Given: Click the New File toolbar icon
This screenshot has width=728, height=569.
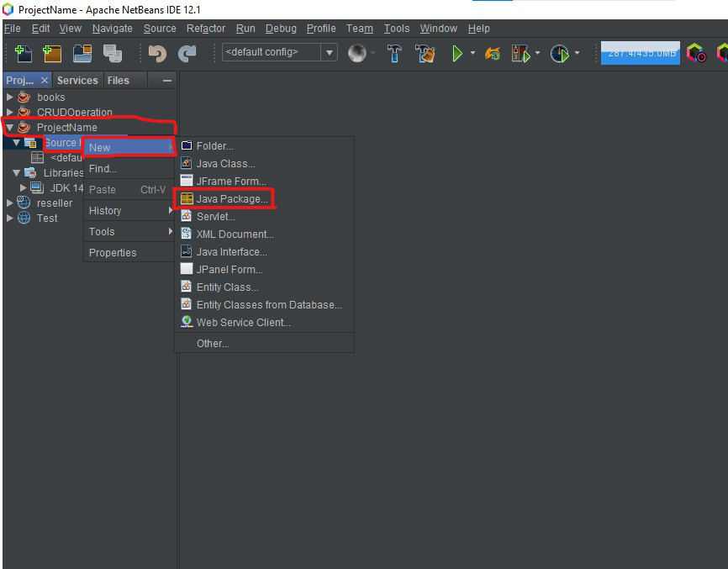Looking at the screenshot, I should (24, 54).
